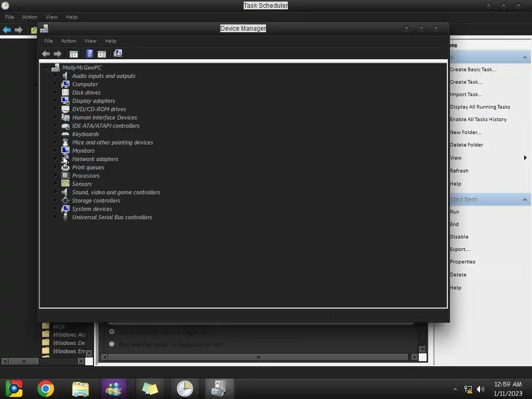Click Task Scheduler back arrow toolbar icon
Image resolution: width=532 pixels, height=399 pixels.
[x=7, y=30]
